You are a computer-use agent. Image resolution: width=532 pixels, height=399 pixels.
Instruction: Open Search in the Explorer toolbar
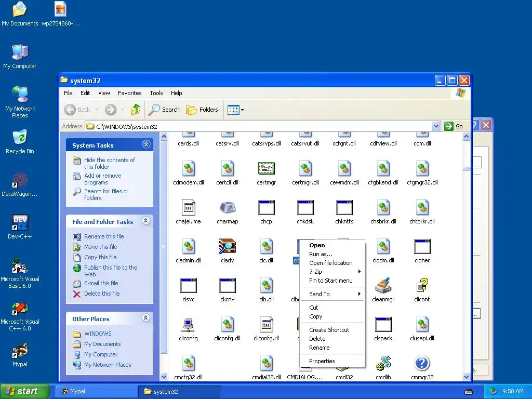[x=164, y=110]
